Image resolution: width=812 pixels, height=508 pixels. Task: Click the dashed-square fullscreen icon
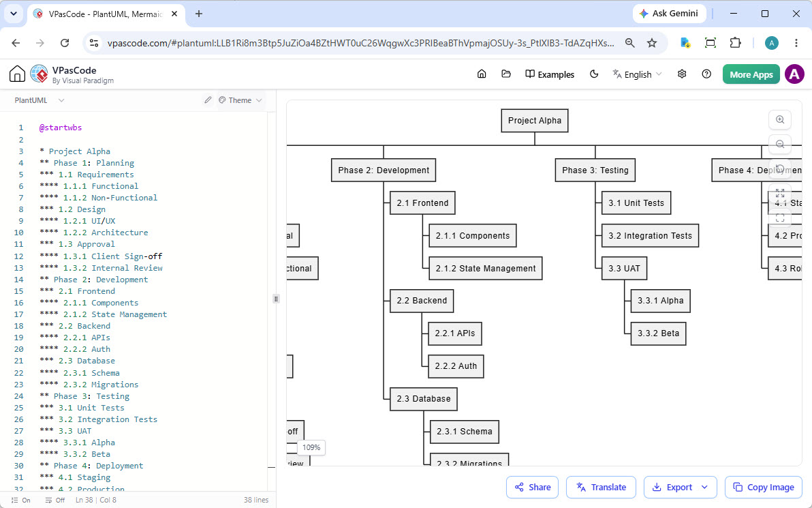tap(780, 218)
